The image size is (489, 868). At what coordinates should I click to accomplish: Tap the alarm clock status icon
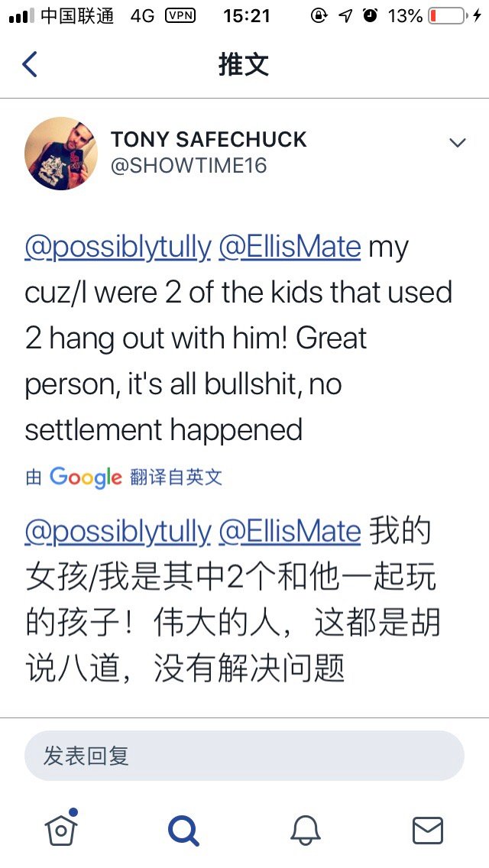371,16
